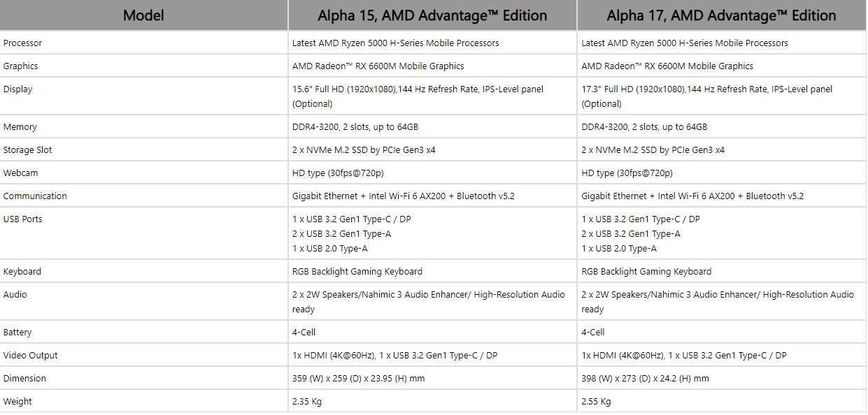This screenshot has width=868, height=415.
Task: Click the Audio row label
Action: (x=15, y=295)
